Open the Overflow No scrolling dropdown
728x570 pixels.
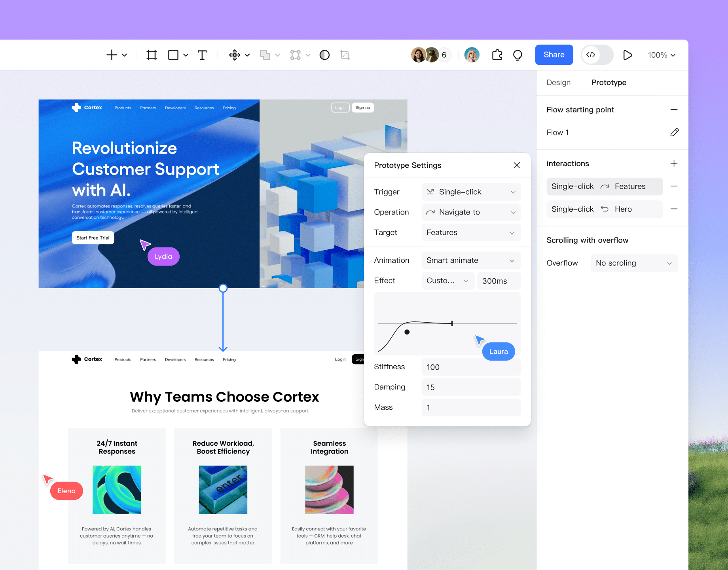point(634,263)
